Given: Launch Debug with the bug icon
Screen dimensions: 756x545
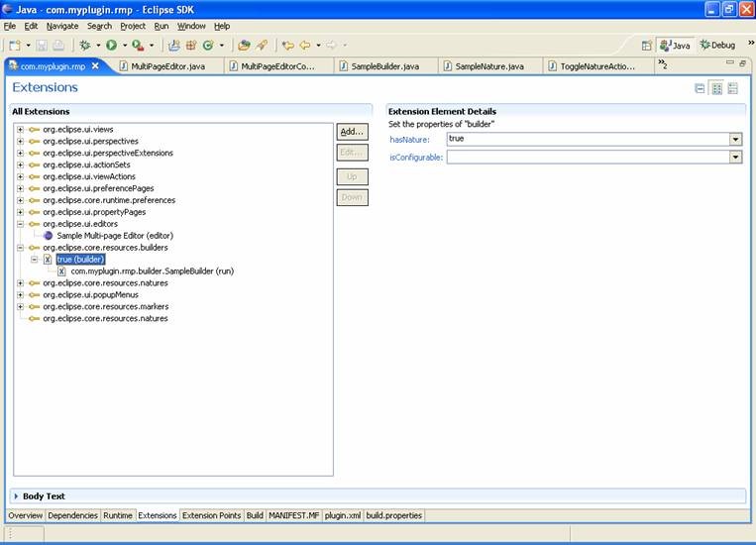Looking at the screenshot, I should click(85, 46).
